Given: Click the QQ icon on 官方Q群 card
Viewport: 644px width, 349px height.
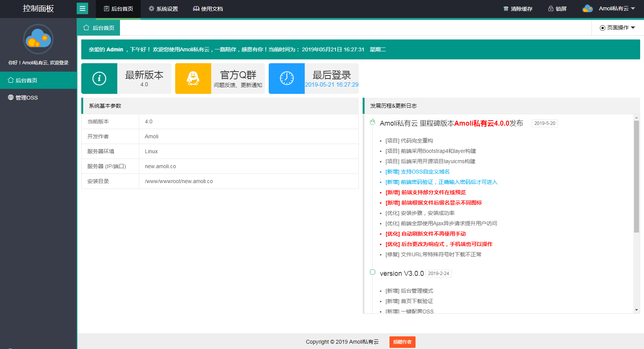Looking at the screenshot, I should [x=193, y=79].
